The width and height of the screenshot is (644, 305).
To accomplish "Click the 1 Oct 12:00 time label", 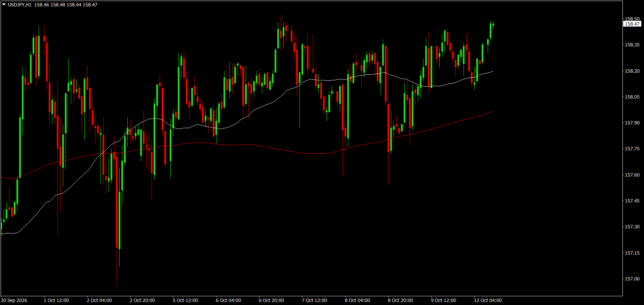I will pos(56,300).
